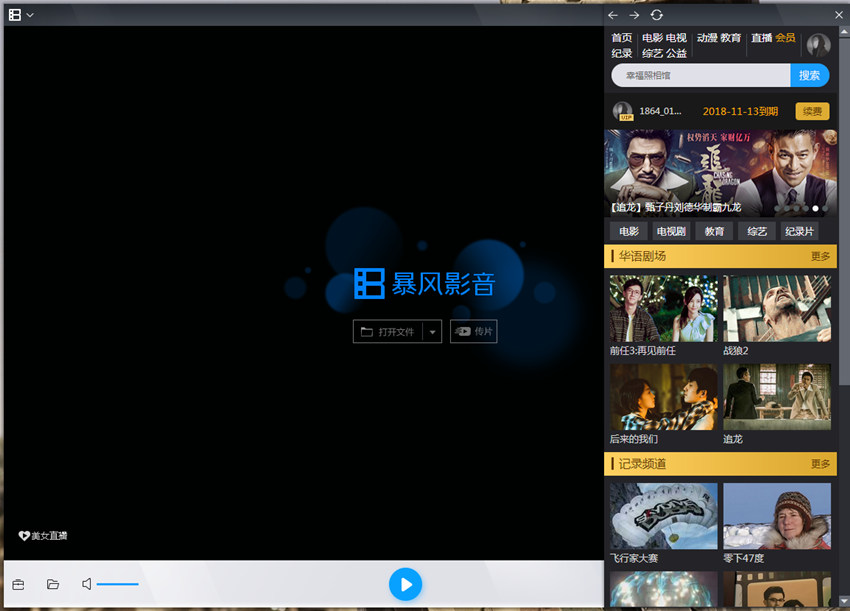Click the 记录频道 section header
The height and width of the screenshot is (611, 850).
point(720,464)
